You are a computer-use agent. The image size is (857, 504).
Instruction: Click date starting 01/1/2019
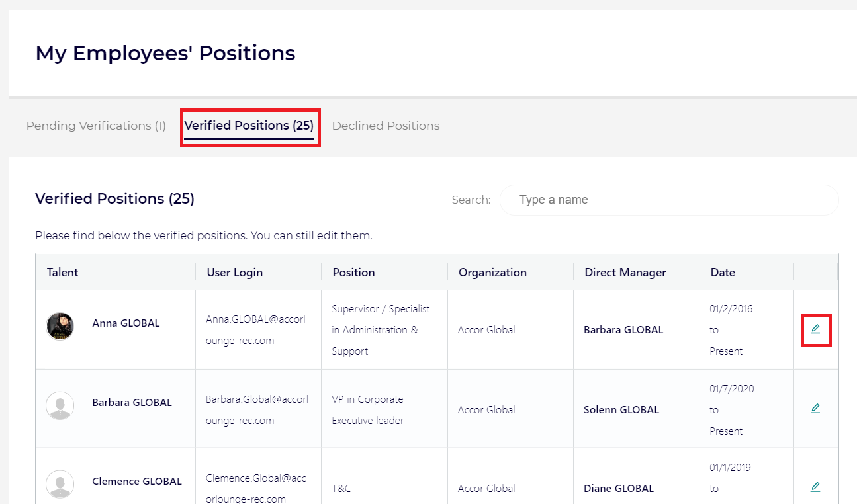[731, 468]
